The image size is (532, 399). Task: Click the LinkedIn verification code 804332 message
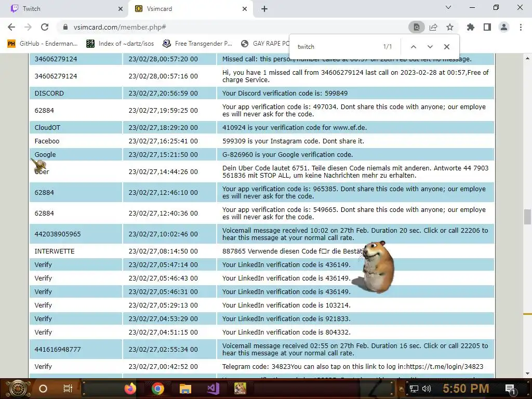355,332
